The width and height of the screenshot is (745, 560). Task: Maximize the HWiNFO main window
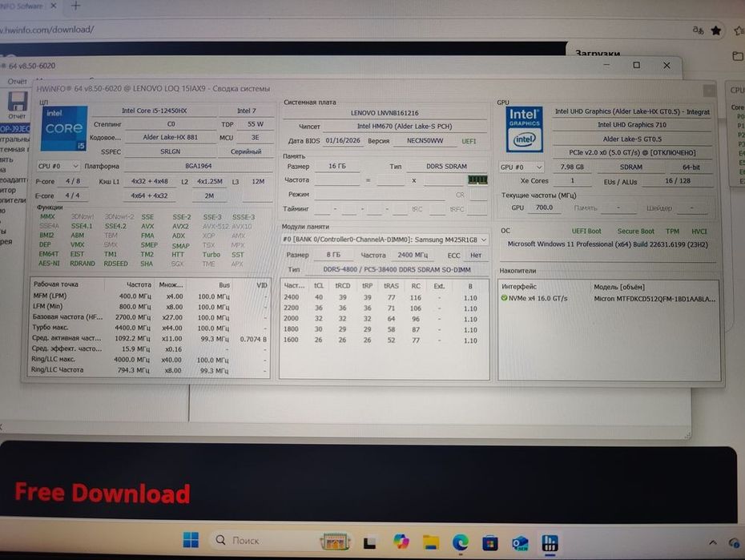[x=637, y=65]
